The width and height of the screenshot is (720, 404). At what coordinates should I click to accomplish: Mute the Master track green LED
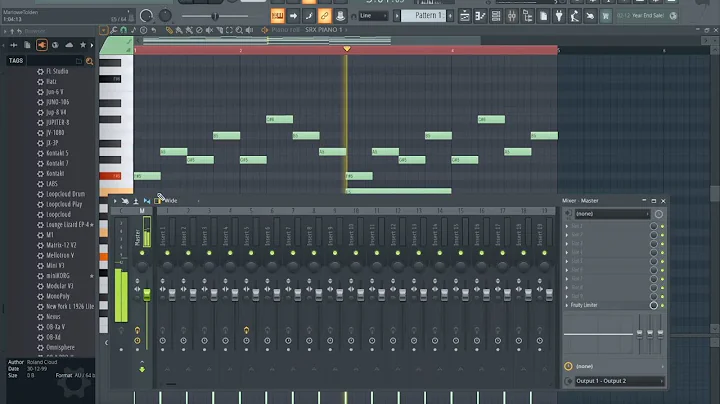(142, 253)
